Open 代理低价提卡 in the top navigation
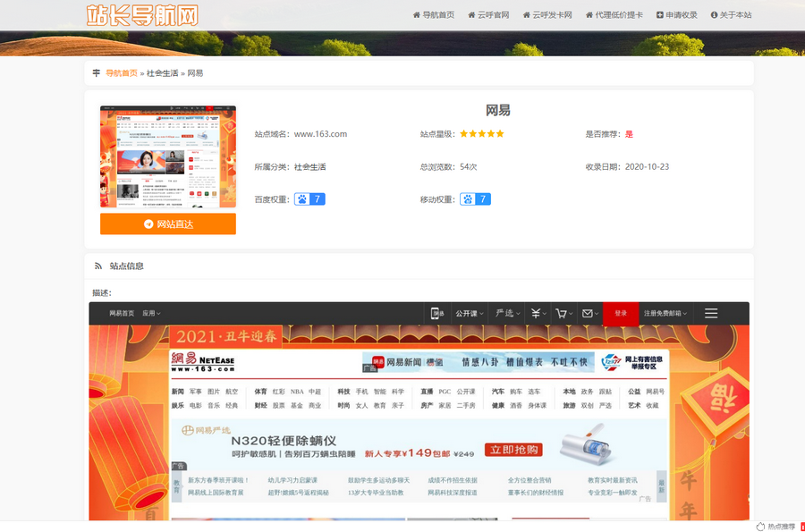 tap(614, 15)
